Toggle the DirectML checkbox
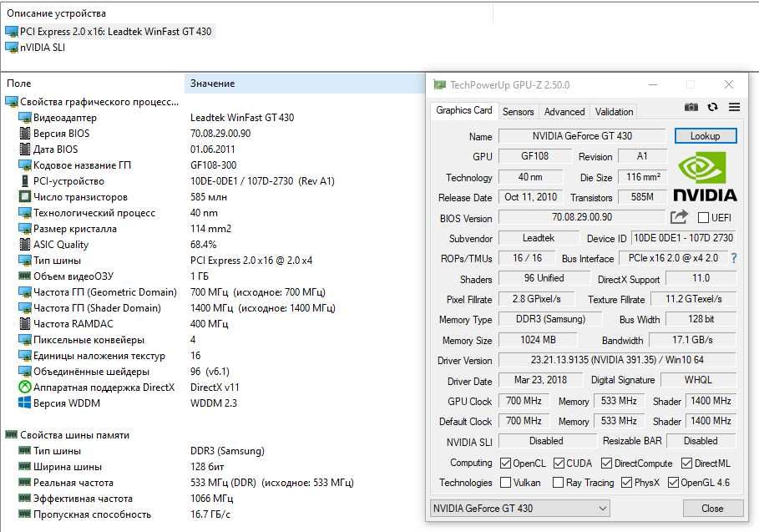 click(686, 464)
